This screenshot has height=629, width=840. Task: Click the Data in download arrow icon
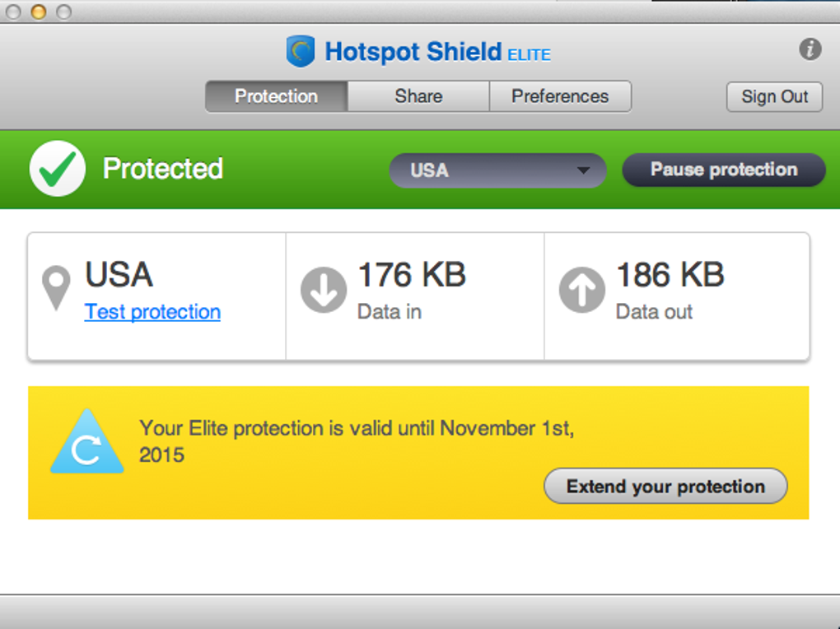[x=323, y=291]
